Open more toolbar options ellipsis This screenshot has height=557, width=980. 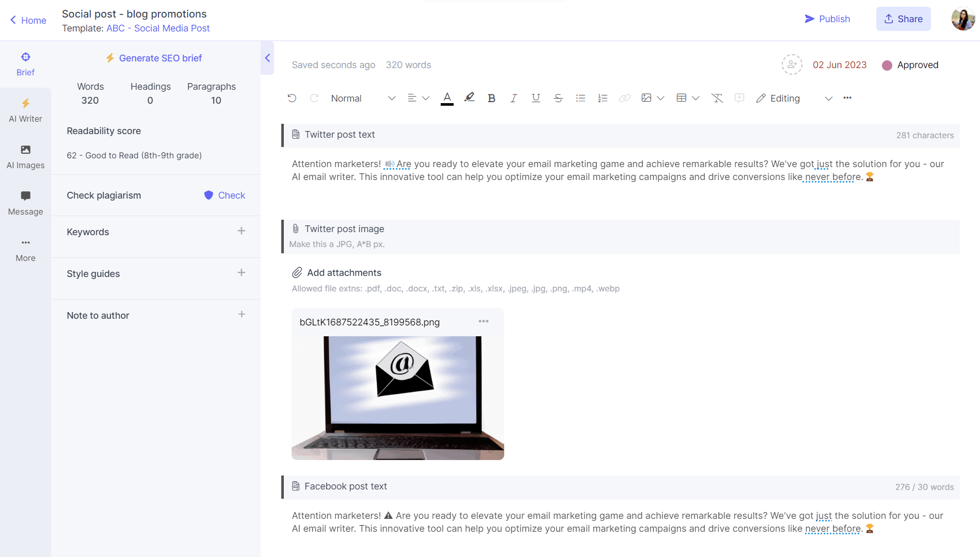(847, 98)
